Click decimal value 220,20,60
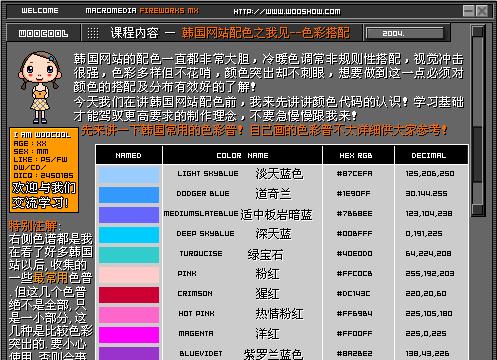Image resolution: width=497 pixels, height=360 pixels. [426, 293]
